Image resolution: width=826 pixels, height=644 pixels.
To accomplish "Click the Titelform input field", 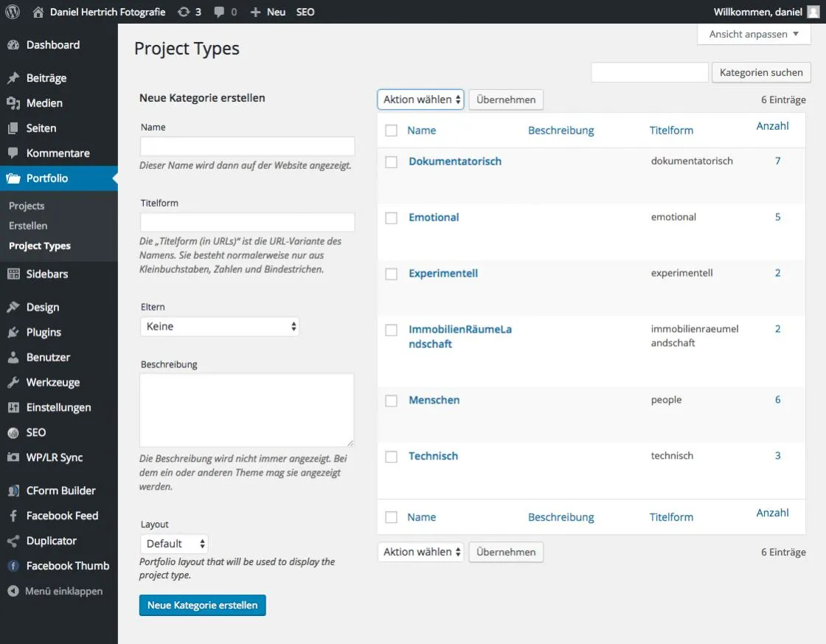I will pyautogui.click(x=247, y=222).
